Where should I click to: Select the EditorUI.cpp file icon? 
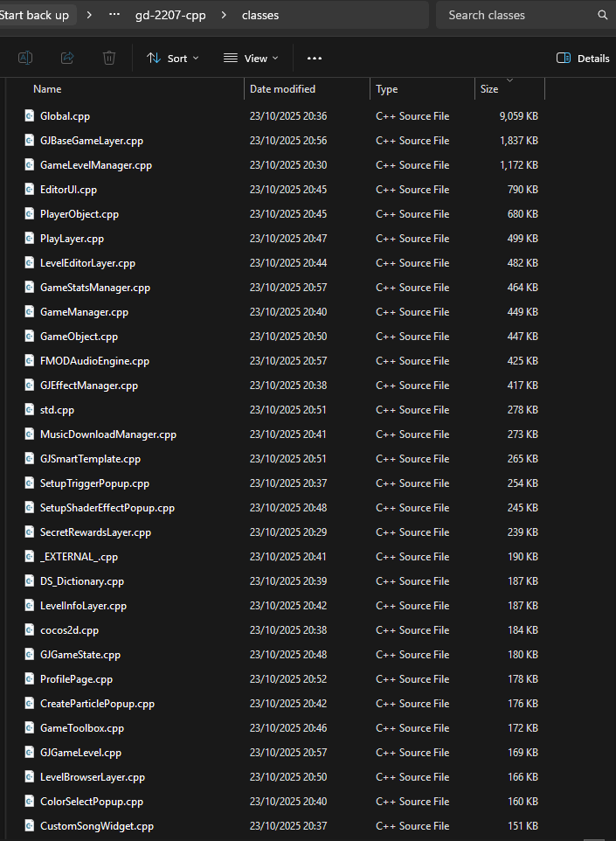(30, 190)
